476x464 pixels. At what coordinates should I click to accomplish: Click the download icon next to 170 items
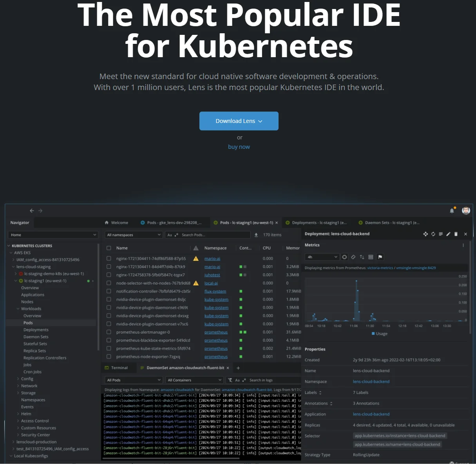click(256, 235)
